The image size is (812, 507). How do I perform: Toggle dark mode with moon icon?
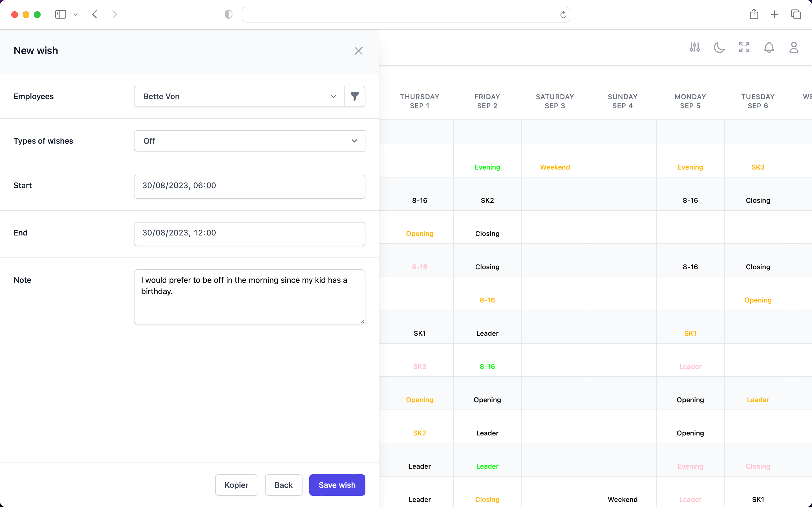coord(719,48)
